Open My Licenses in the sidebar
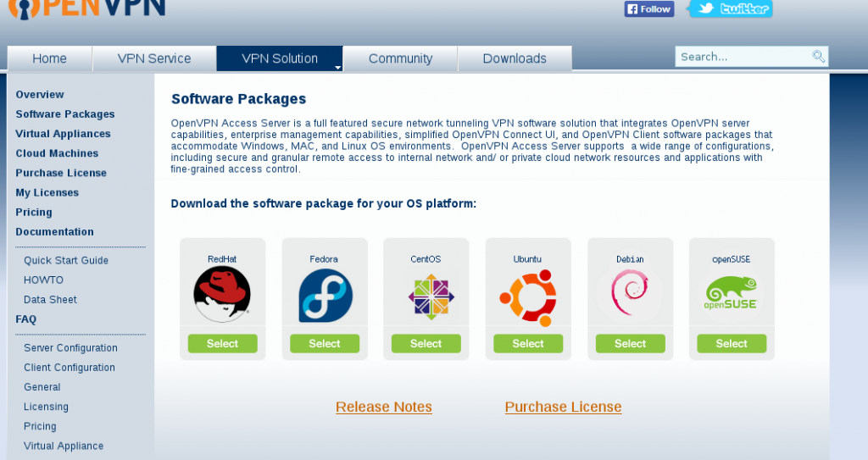The width and height of the screenshot is (868, 460). pyautogui.click(x=47, y=192)
